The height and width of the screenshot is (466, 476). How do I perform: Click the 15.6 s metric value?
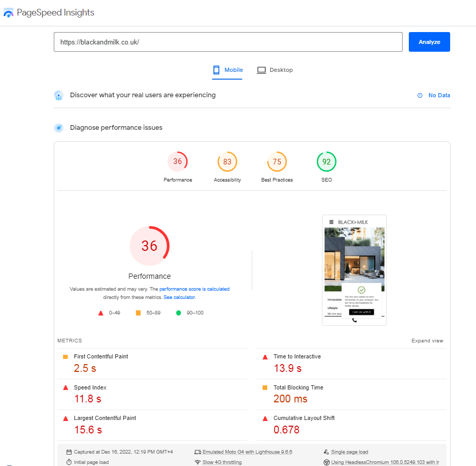click(x=88, y=430)
